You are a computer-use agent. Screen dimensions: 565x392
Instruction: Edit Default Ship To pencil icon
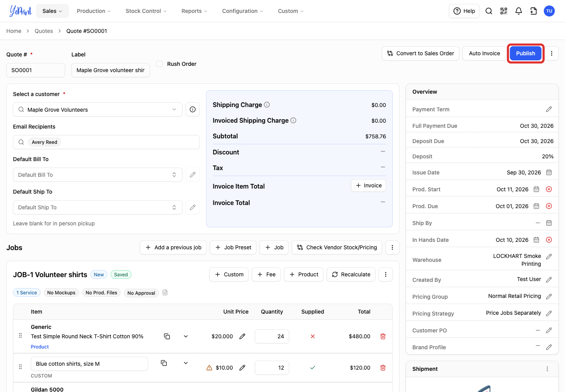193,207
